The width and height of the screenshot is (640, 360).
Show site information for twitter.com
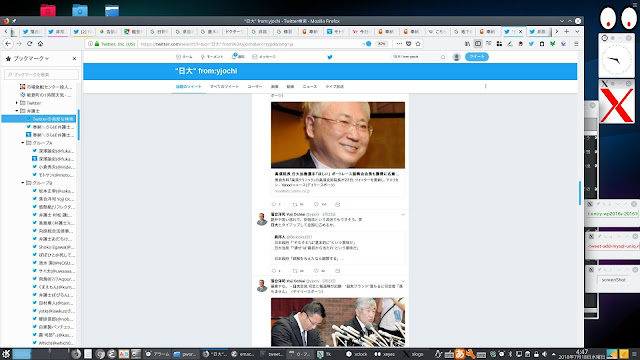point(90,44)
